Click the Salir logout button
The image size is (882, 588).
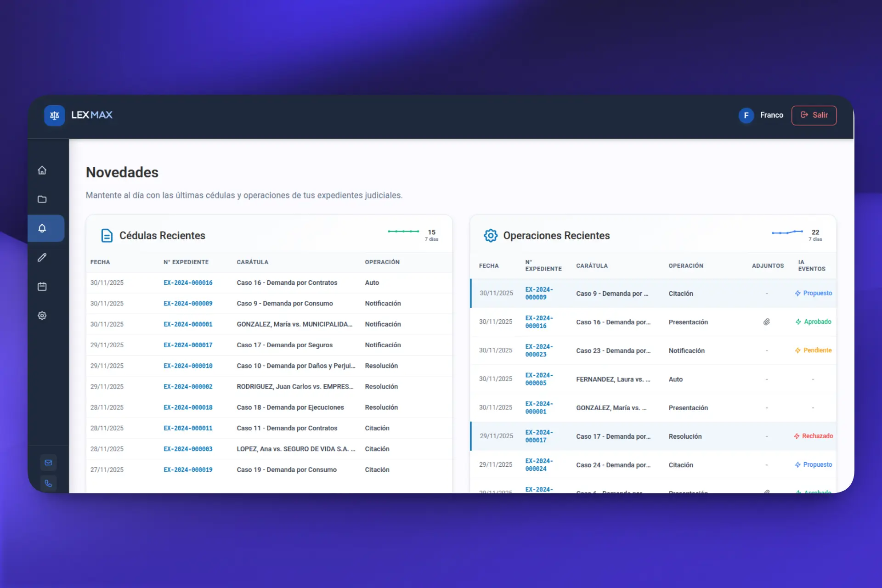(814, 115)
